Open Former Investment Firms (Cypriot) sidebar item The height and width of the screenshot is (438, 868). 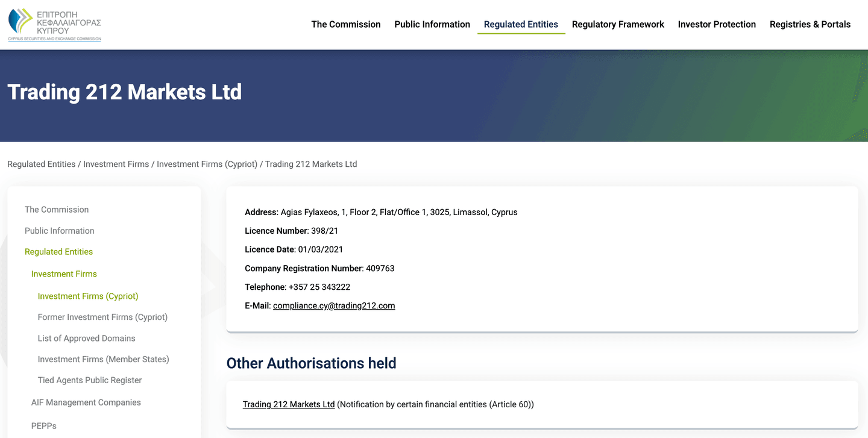[x=103, y=318]
